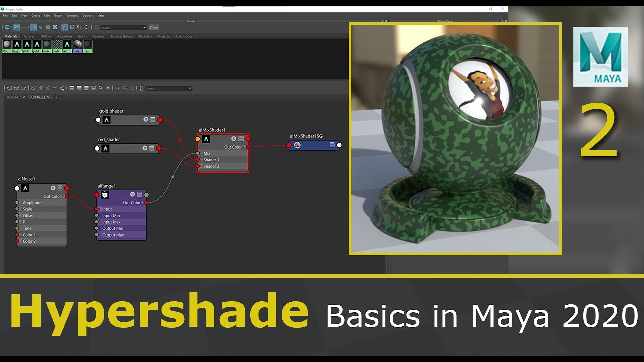The image size is (644, 362).
Task: Toggle solo on gold_shader node
Action: tap(146, 120)
